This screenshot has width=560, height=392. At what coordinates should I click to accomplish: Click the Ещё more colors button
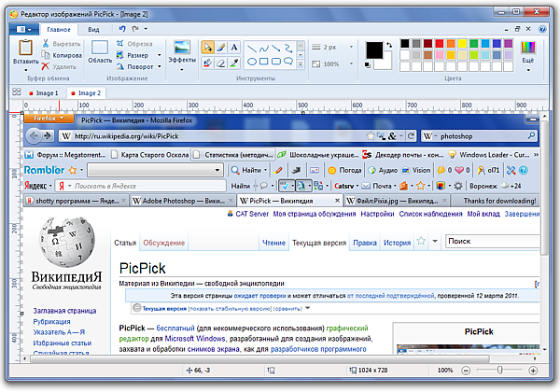coord(529,56)
